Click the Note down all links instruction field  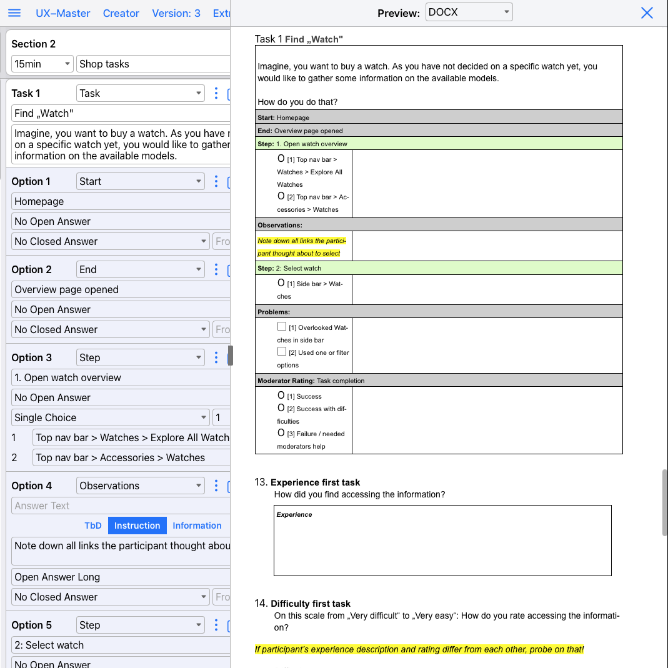click(x=121, y=551)
